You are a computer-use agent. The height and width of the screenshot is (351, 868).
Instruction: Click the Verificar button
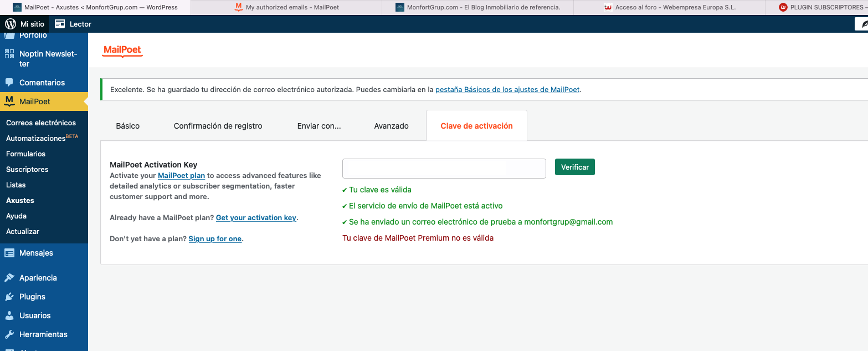(575, 167)
